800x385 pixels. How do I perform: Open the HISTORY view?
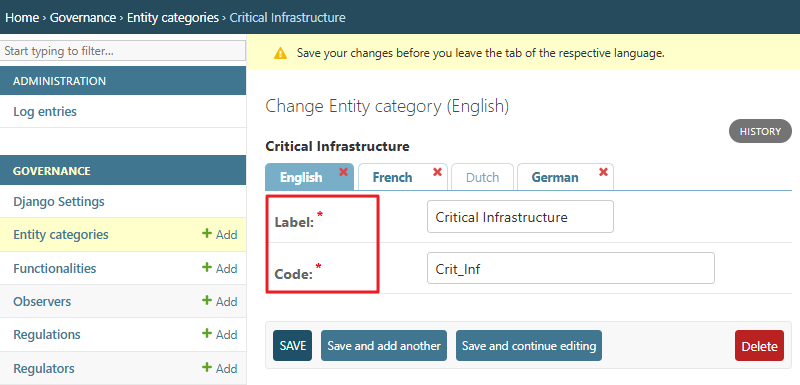[x=760, y=132]
